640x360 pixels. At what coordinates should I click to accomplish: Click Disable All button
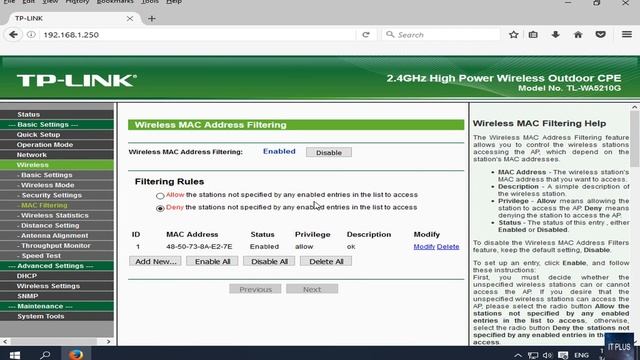(269, 261)
